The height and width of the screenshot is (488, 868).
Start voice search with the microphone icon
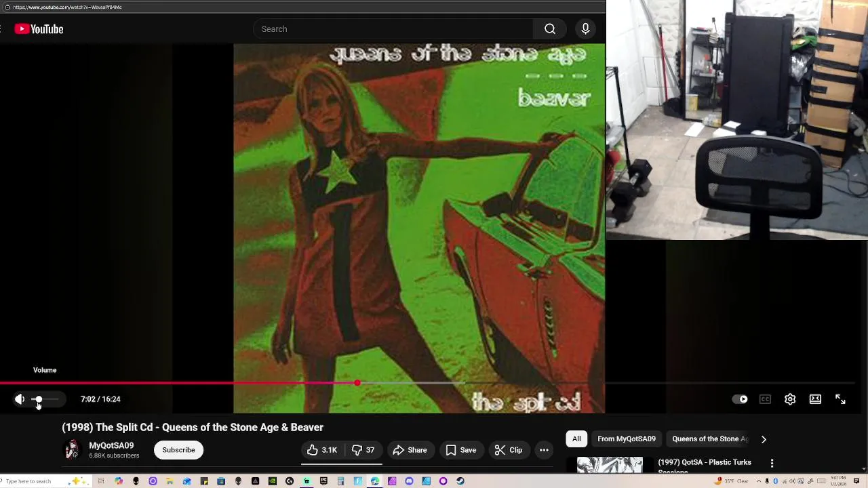tap(585, 29)
